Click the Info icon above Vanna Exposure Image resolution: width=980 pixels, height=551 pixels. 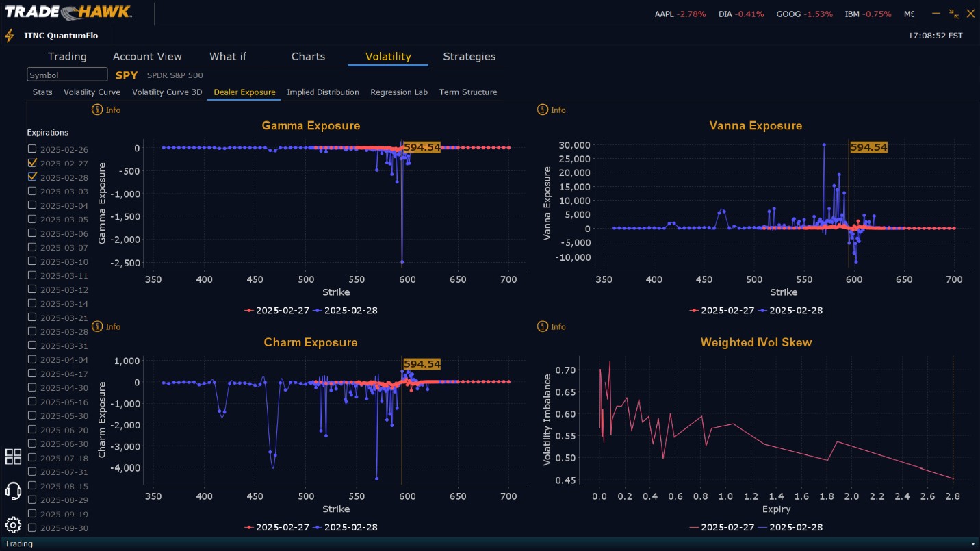pyautogui.click(x=543, y=110)
